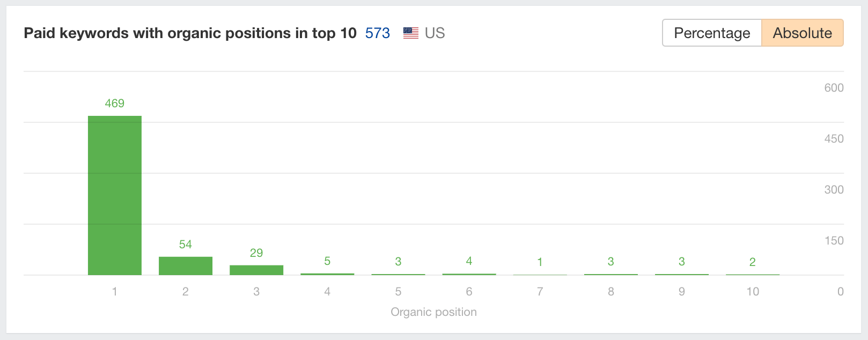Click the 150 y-axis label
This screenshot has height=340, width=868.
(834, 241)
